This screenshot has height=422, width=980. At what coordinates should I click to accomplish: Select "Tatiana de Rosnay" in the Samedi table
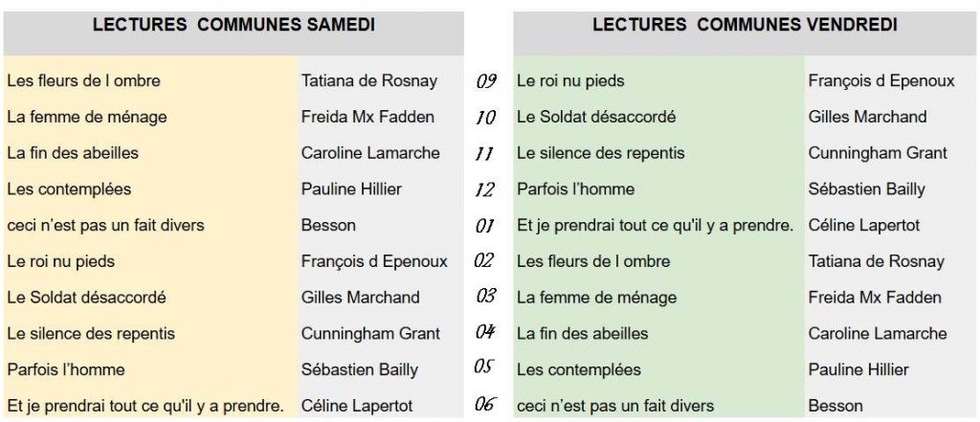tap(368, 81)
